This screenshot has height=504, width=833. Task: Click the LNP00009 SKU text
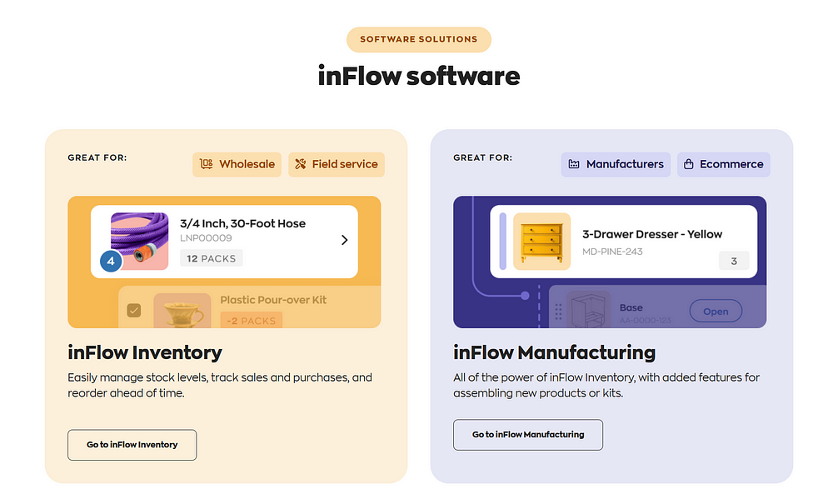pyautogui.click(x=206, y=238)
